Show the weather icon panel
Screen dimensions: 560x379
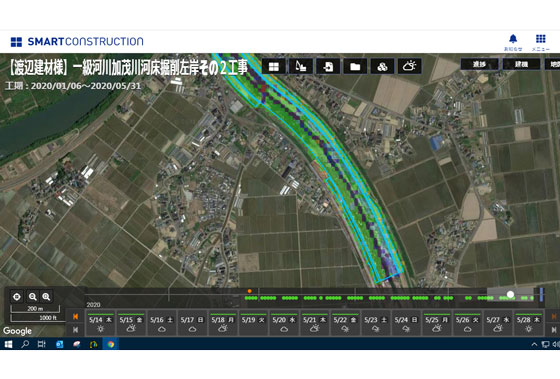(410, 66)
